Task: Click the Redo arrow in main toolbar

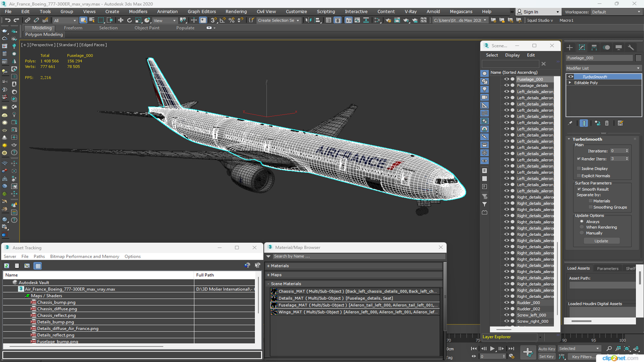Action: click(x=16, y=20)
